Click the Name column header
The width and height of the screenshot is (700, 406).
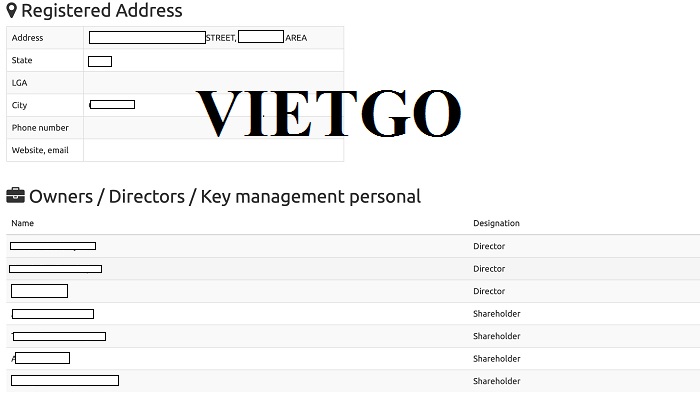coord(22,223)
